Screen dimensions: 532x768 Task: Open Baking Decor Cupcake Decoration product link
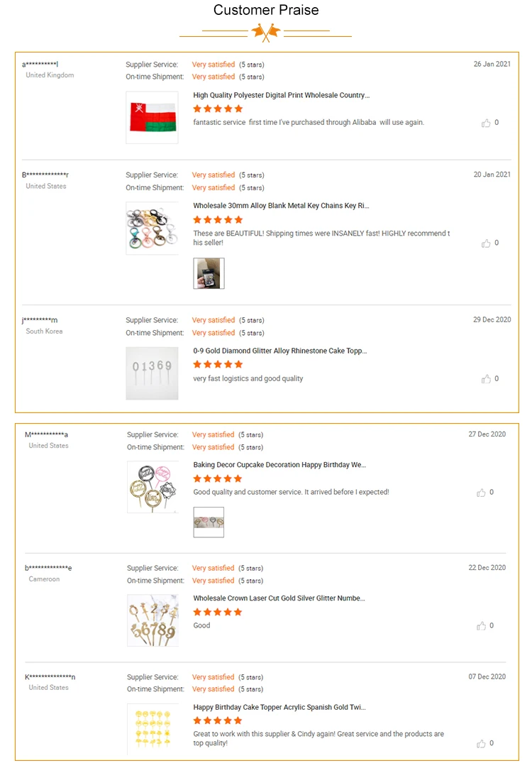click(x=279, y=465)
